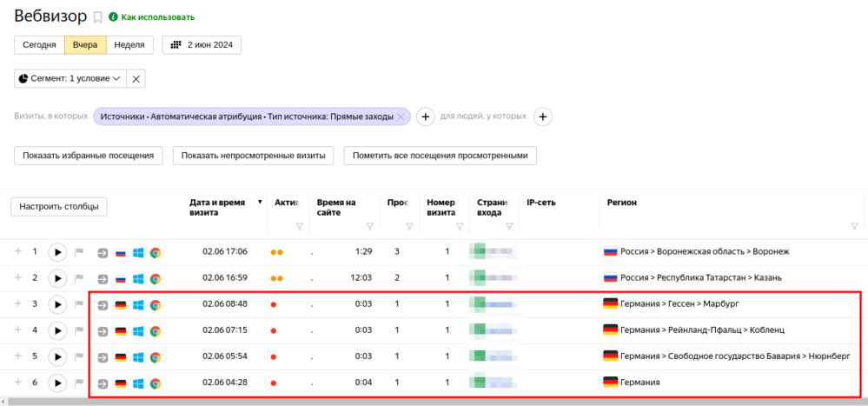The width and height of the screenshot is (868, 406).
Task: Click the IP-сеть column header
Action: [540, 203]
